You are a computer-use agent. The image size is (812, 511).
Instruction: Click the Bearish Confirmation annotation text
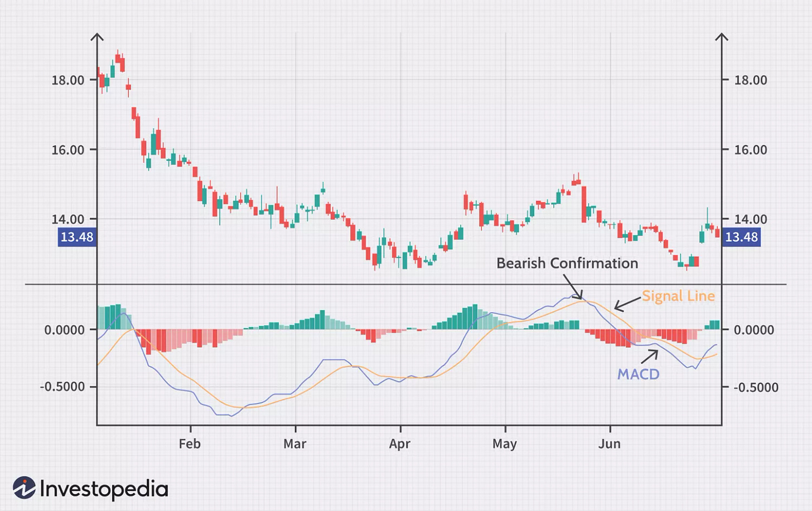click(567, 263)
